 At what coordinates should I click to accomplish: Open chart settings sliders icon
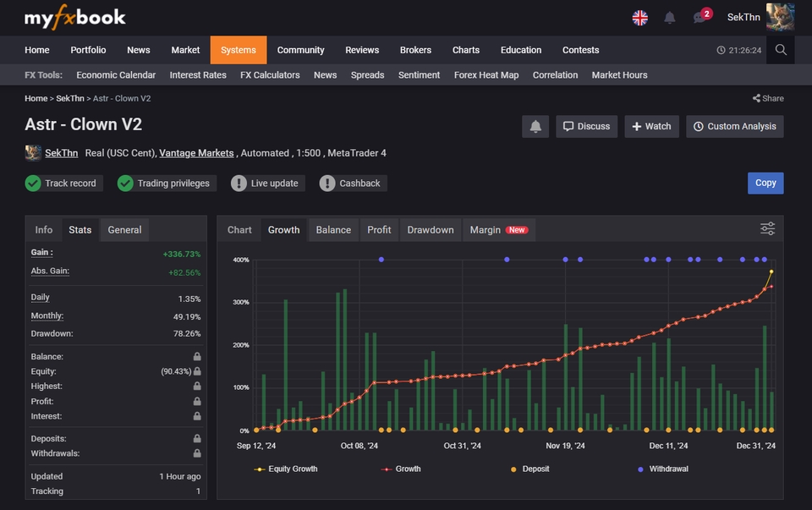[x=767, y=229]
